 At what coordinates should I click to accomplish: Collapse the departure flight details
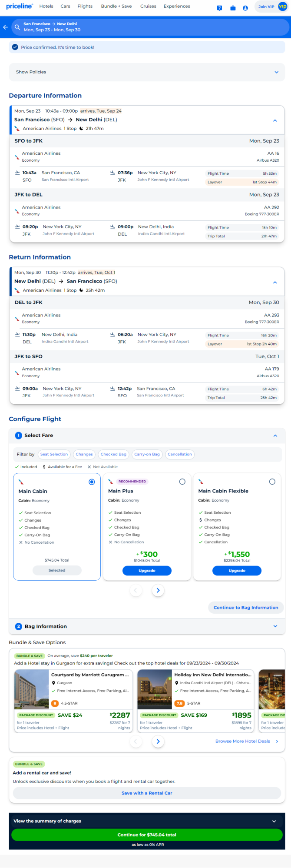[275, 120]
